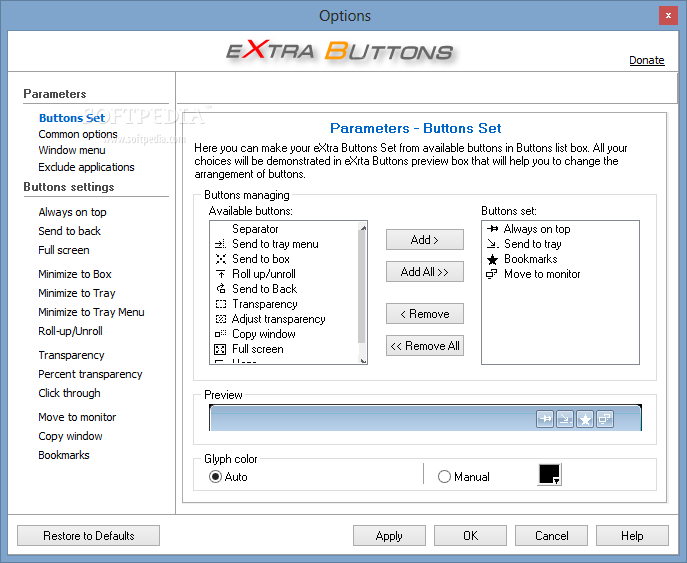Select Separator in the Available buttons list
The image size is (687, 563).
click(255, 229)
